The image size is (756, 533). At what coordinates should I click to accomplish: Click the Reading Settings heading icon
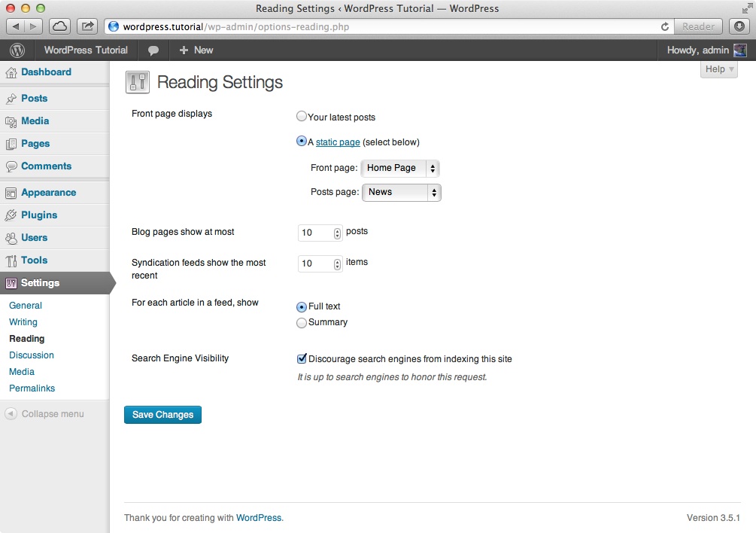tap(138, 82)
